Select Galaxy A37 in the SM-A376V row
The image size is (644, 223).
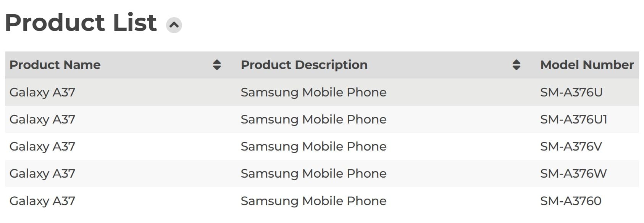pos(42,146)
